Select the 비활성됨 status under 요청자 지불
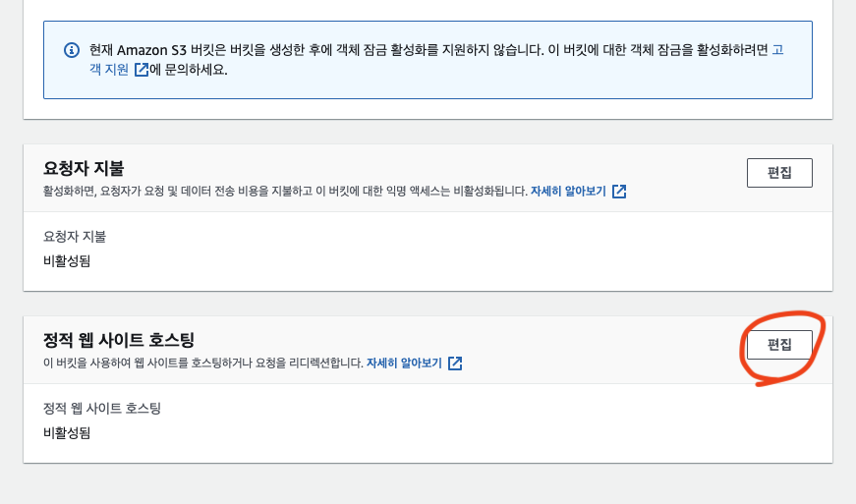 67,260
